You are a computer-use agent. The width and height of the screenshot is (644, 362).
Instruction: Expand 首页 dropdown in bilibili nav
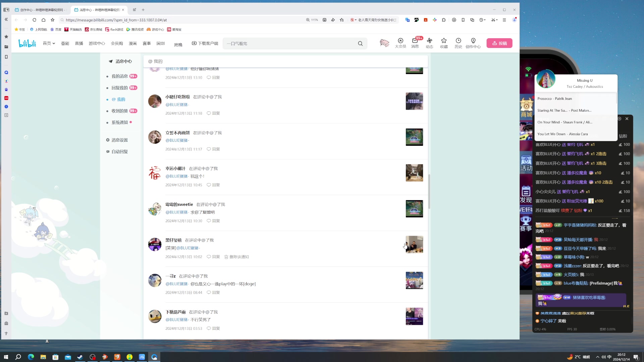pyautogui.click(x=49, y=43)
